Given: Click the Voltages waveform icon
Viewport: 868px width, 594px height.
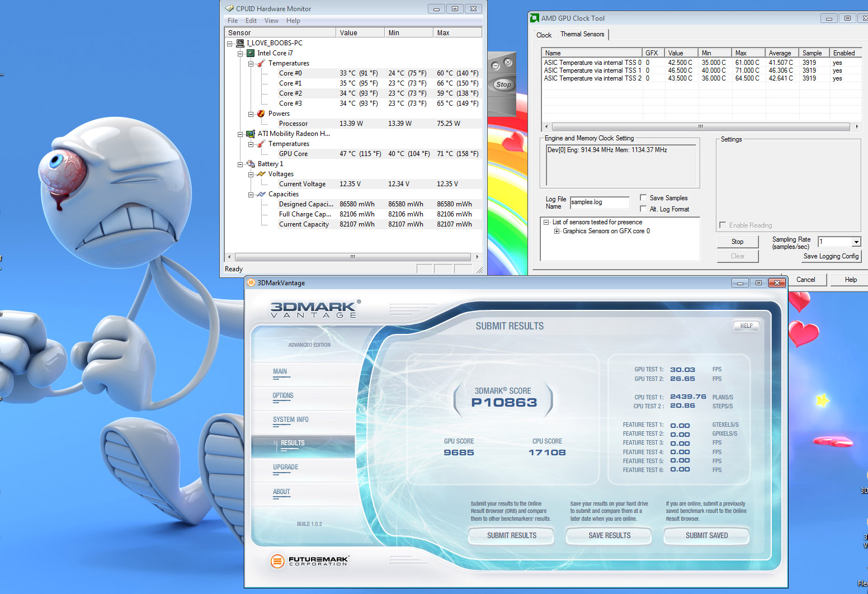Looking at the screenshot, I should point(261,174).
